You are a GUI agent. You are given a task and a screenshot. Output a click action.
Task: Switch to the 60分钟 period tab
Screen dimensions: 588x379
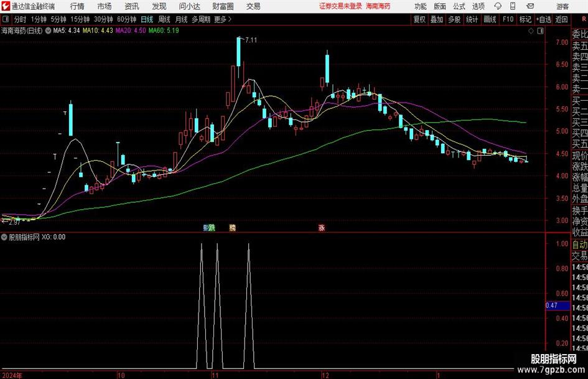pos(127,19)
